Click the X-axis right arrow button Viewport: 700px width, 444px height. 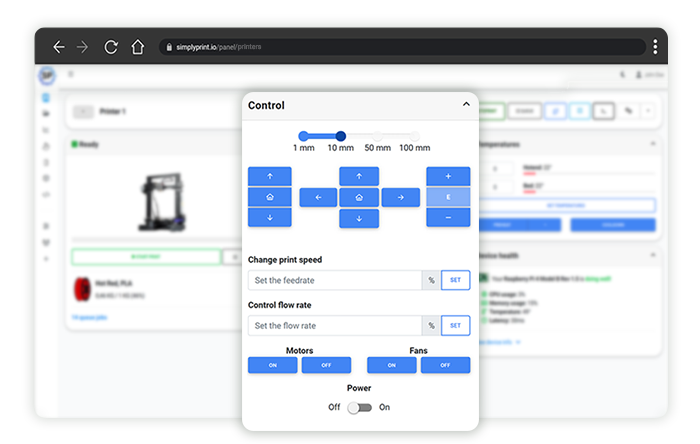click(x=400, y=198)
